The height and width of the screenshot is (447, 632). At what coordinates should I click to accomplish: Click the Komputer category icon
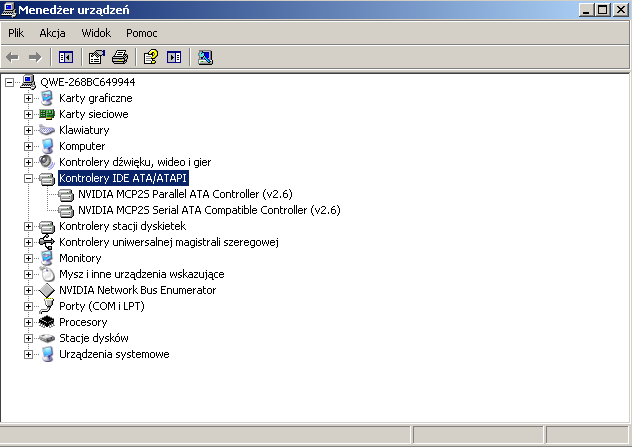[x=47, y=146]
